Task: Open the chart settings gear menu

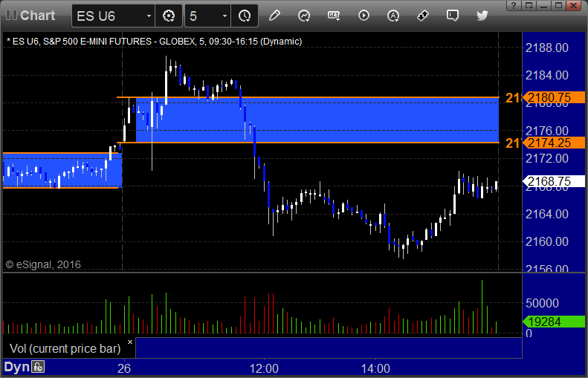Action: [169, 16]
